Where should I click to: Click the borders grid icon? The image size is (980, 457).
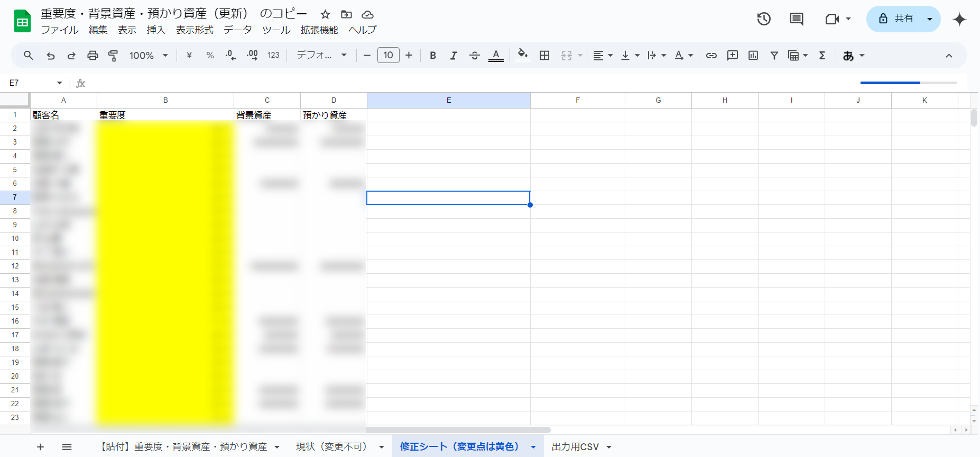coord(544,56)
